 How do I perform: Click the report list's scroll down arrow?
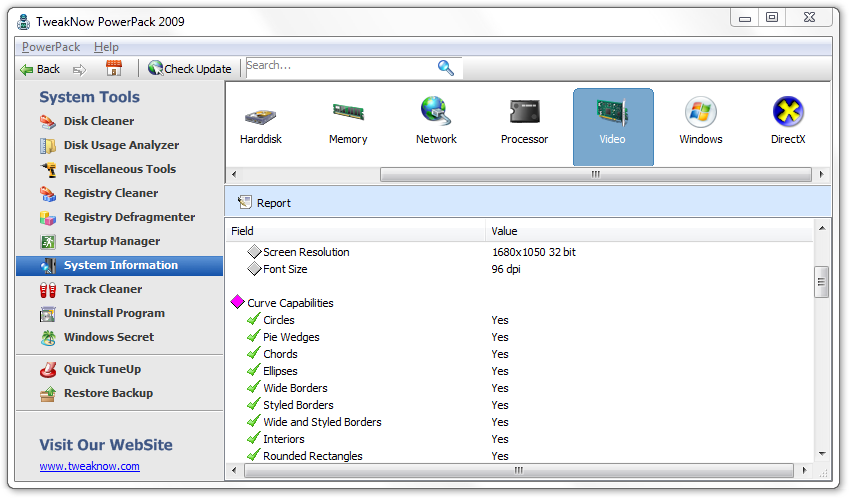coord(822,454)
